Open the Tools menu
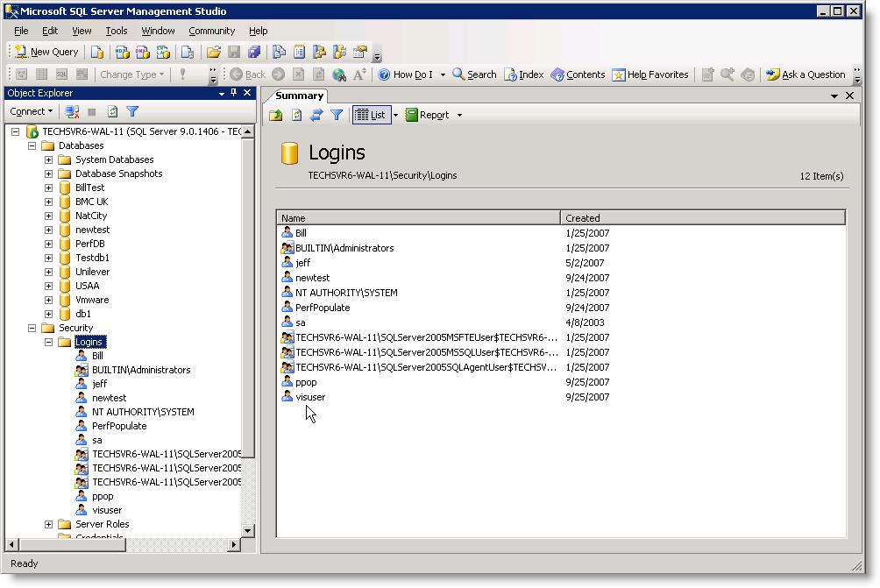This screenshot has width=880, height=588. [x=117, y=31]
